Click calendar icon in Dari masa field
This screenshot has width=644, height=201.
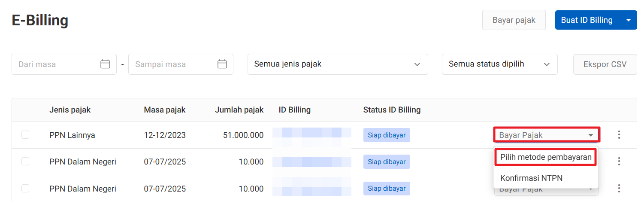(x=105, y=64)
